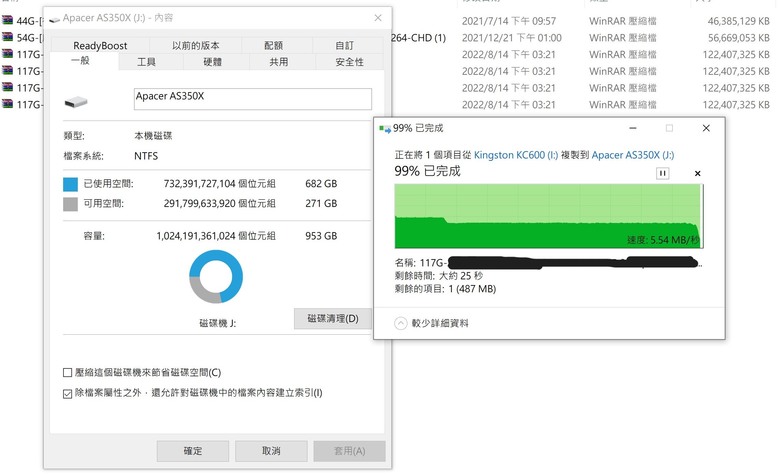Open the 安全性 tab
The width and height of the screenshot is (780, 475).
[x=349, y=62]
